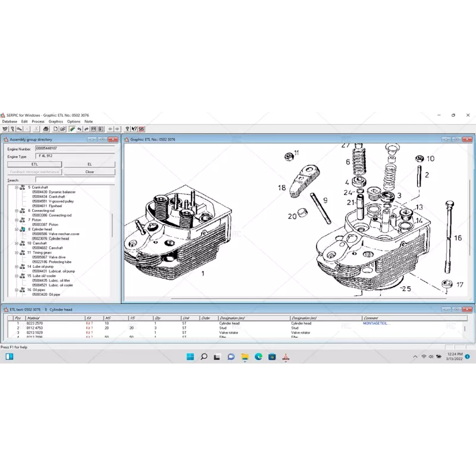Click the question mark help icon
Viewport: 476px width, 476px height.
[x=127, y=129]
